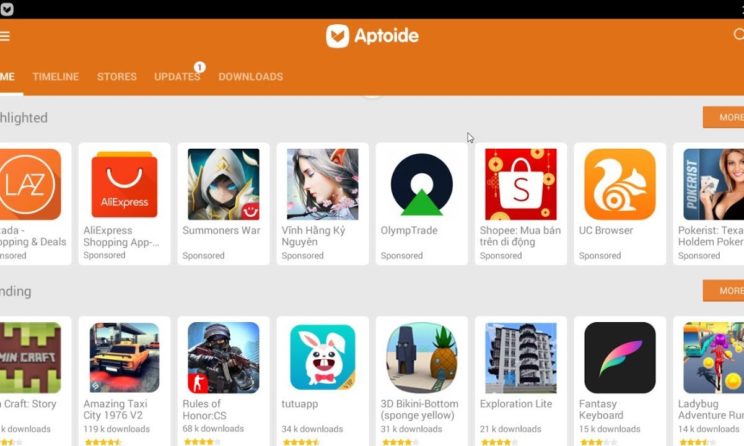Open the Lazada app icon
The height and width of the screenshot is (446, 744).
click(29, 184)
